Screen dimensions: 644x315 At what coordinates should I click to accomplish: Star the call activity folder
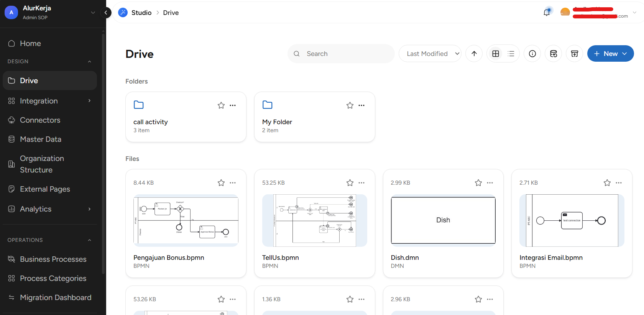click(x=221, y=105)
